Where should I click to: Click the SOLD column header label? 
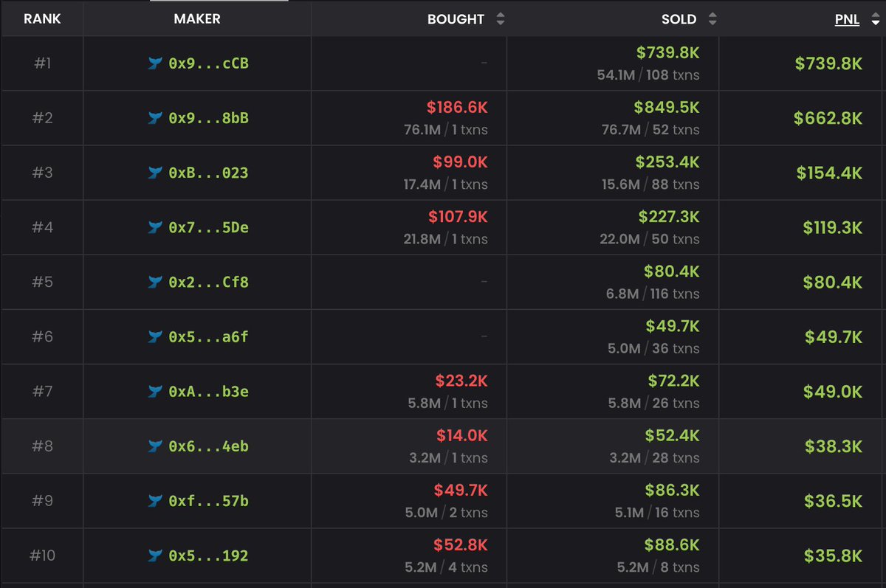[679, 19]
